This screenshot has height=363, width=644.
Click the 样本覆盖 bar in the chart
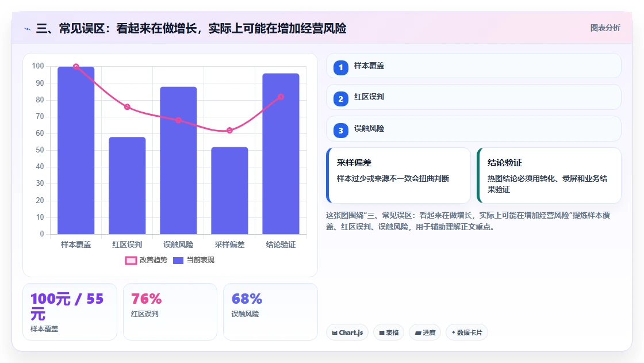tap(76, 151)
